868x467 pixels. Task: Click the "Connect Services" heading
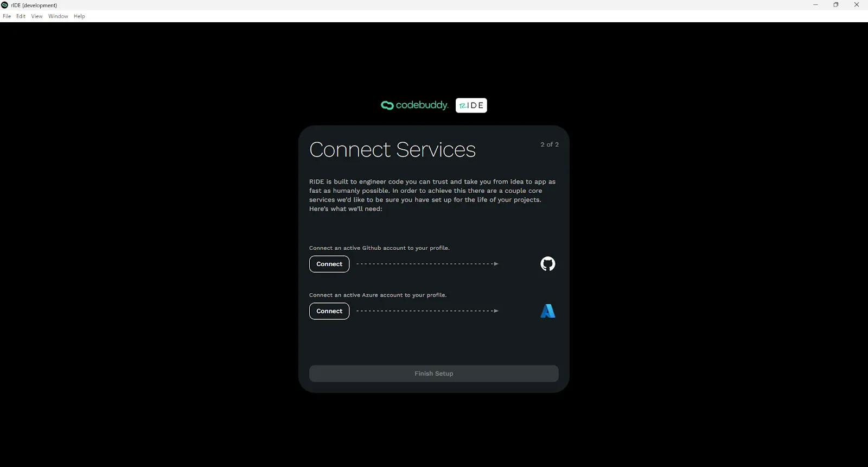(392, 149)
